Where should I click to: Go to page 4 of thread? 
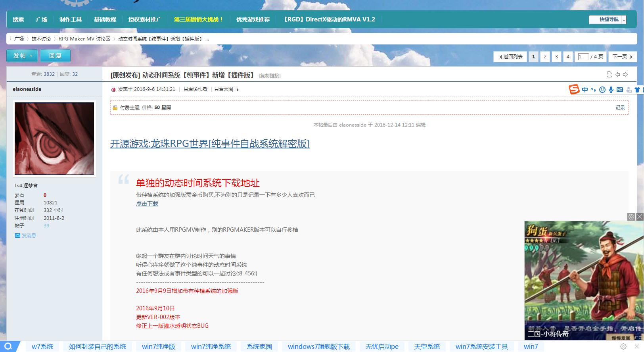pos(568,57)
